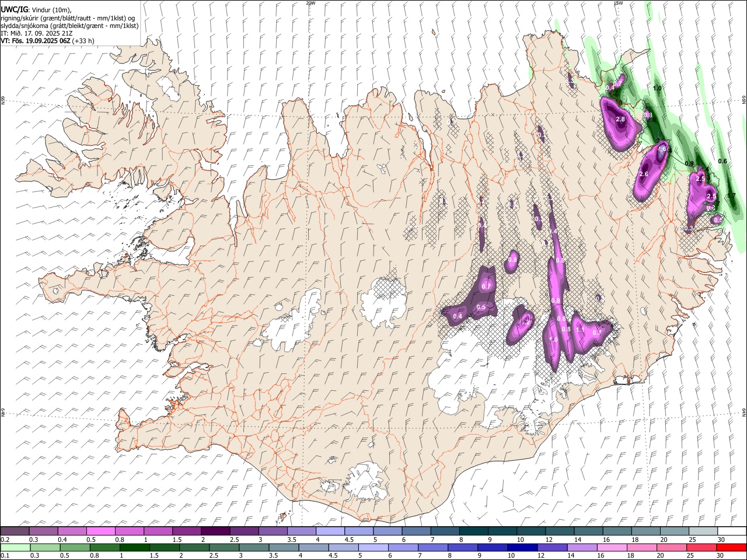The height and width of the screenshot is (560, 747).
Task: Click the 'rigning/skúrir' legend description line
Action: click(x=68, y=18)
